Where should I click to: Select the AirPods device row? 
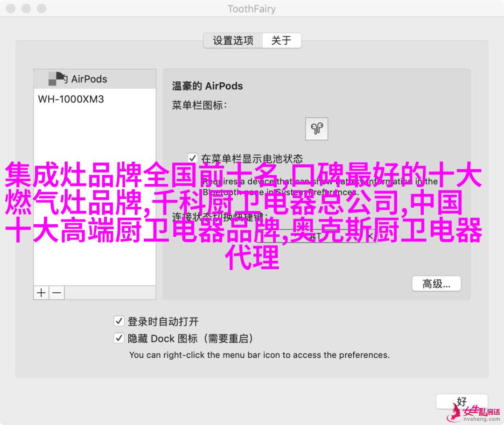click(95, 79)
